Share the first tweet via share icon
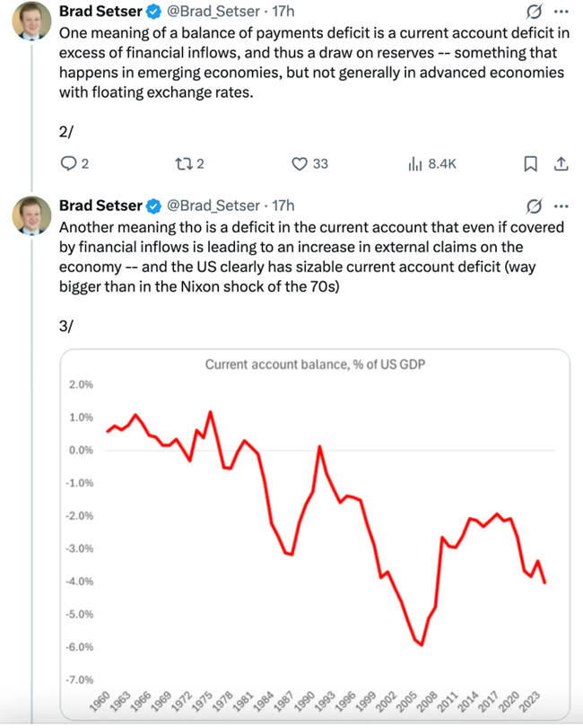 [x=561, y=163]
